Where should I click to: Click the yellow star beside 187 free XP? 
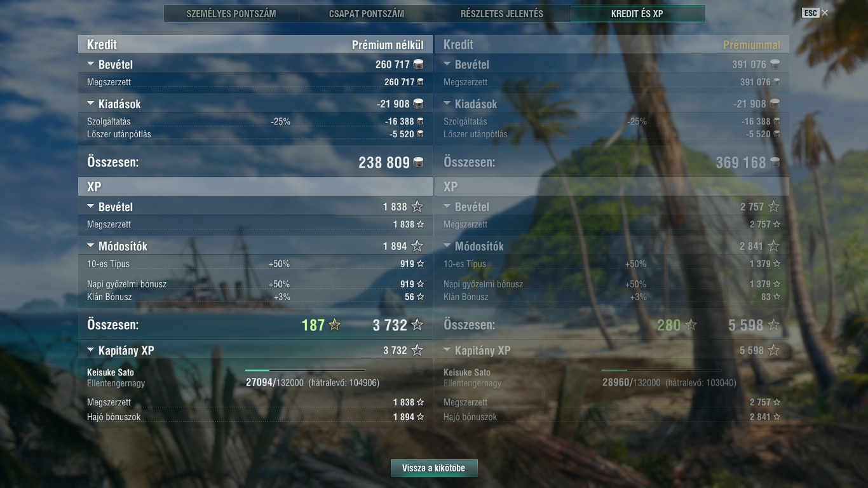click(x=335, y=325)
